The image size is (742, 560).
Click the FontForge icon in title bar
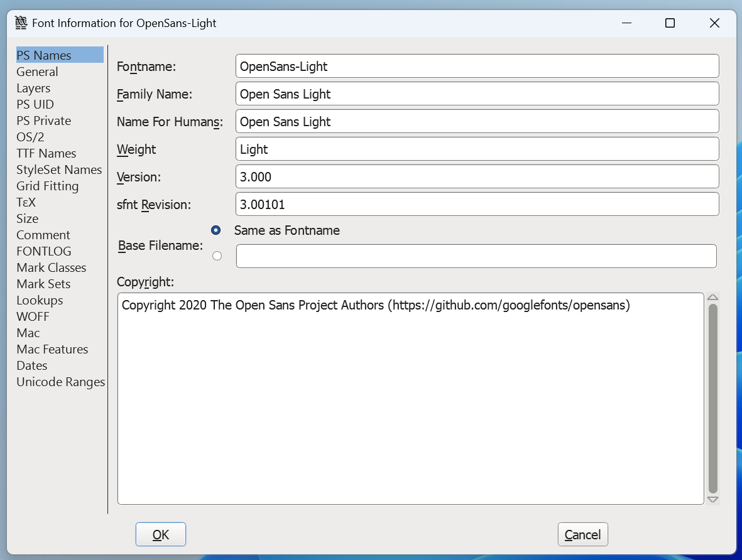coord(21,23)
